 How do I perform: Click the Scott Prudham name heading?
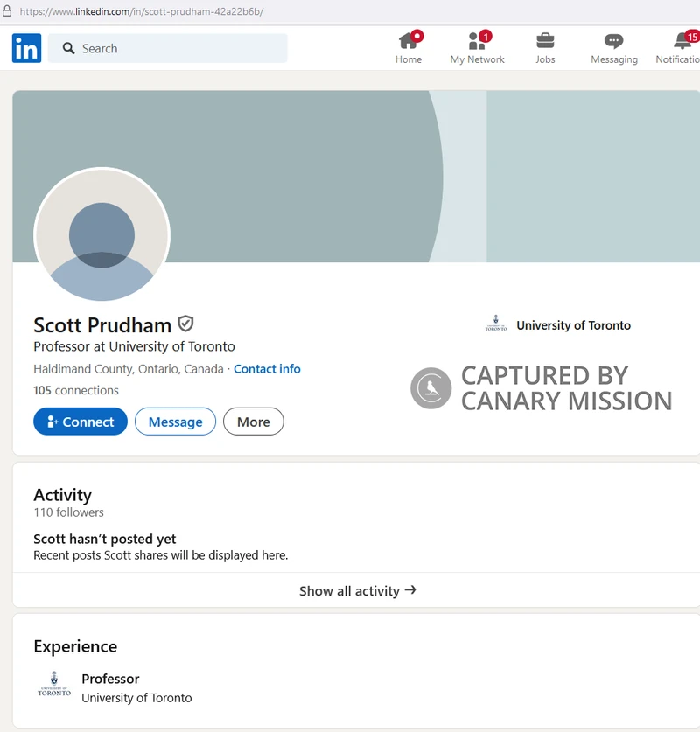pyautogui.click(x=102, y=325)
